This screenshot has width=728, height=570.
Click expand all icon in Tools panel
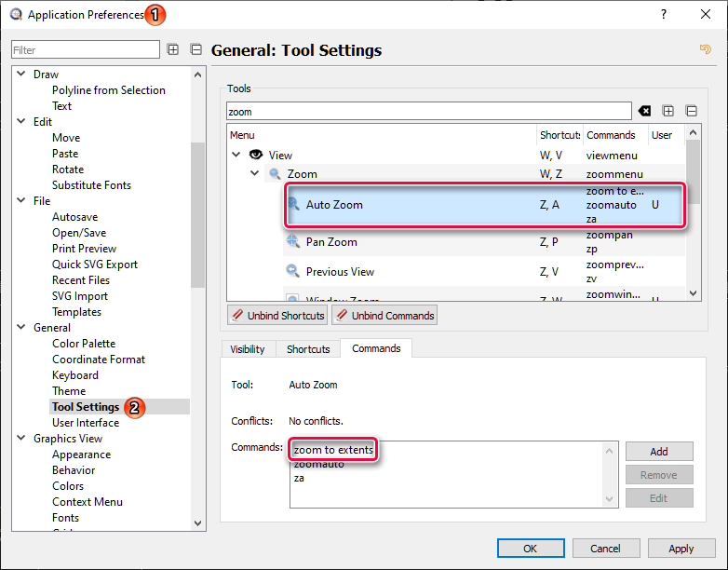coord(668,111)
